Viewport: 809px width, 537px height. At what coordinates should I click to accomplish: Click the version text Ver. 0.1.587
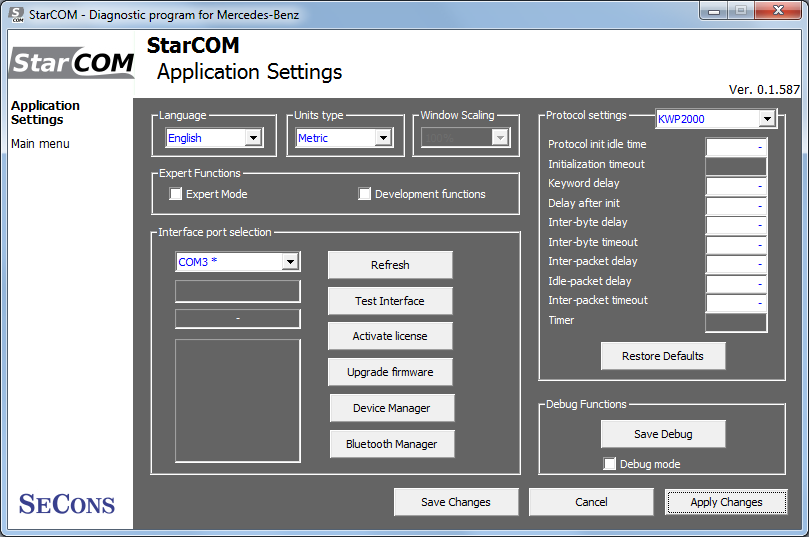click(x=764, y=90)
